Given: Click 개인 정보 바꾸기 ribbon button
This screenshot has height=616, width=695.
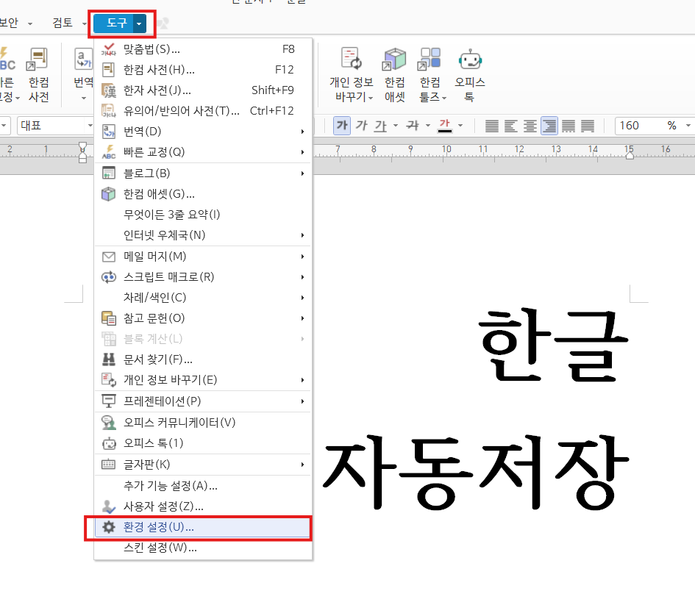Looking at the screenshot, I should pyautogui.click(x=352, y=74).
